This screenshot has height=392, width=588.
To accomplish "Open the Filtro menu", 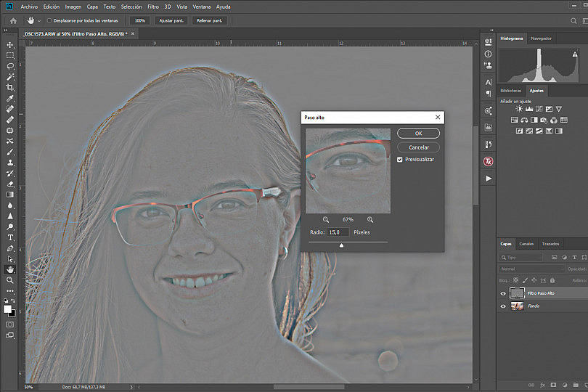I will (153, 7).
